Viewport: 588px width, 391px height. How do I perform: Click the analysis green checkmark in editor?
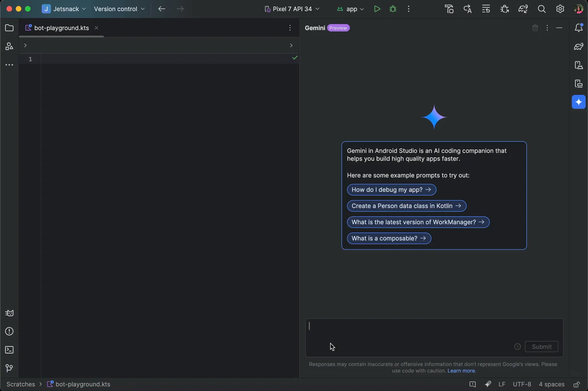295,58
